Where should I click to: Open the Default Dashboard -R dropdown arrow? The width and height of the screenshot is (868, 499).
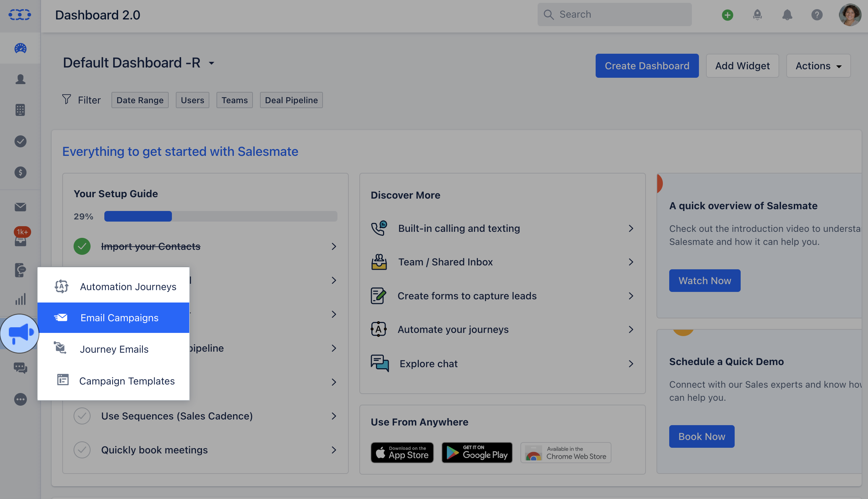pyautogui.click(x=212, y=64)
